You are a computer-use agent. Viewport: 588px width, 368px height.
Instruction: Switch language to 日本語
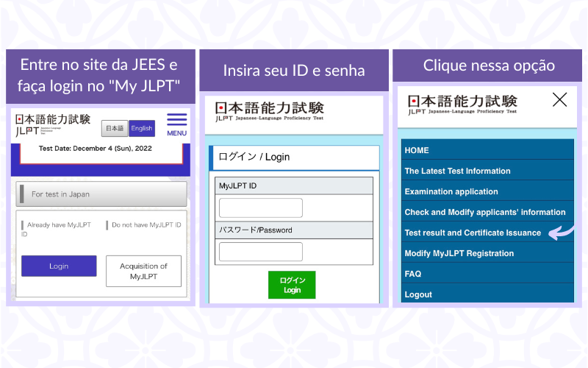pos(114,128)
